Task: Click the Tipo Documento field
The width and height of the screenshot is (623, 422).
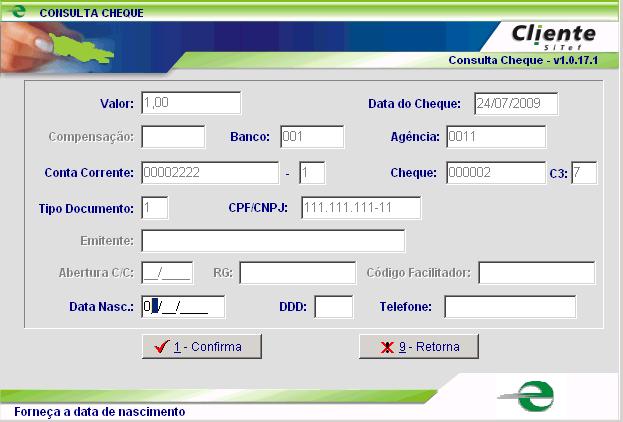Action: click(x=154, y=208)
